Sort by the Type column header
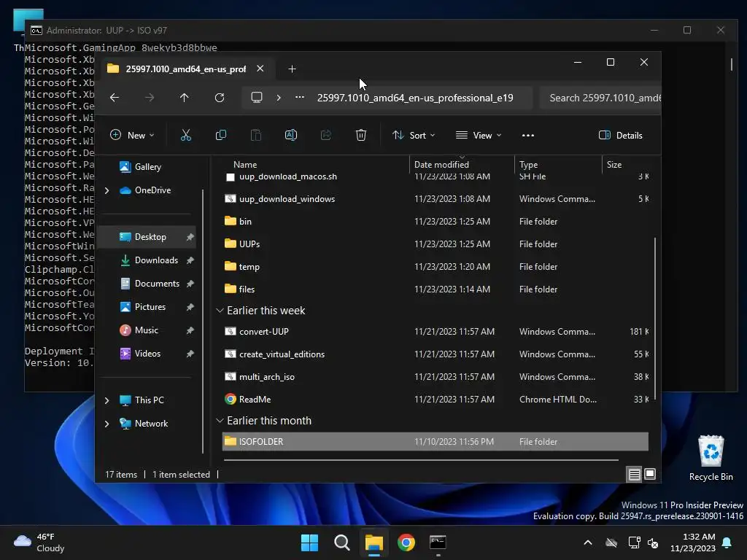Image resolution: width=747 pixels, height=560 pixels. (528, 164)
